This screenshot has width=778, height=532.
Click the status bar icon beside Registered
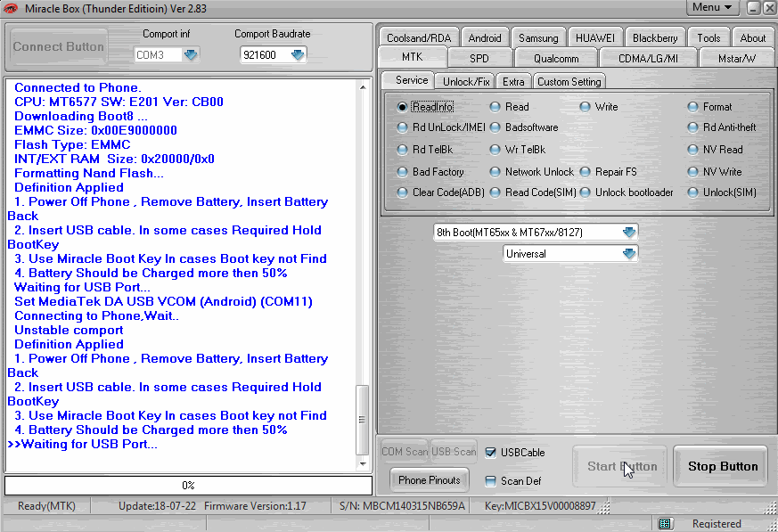point(665,524)
